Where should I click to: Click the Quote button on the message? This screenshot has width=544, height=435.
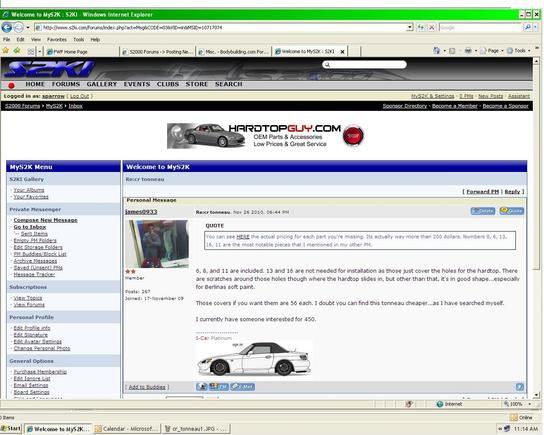pyautogui.click(x=512, y=211)
